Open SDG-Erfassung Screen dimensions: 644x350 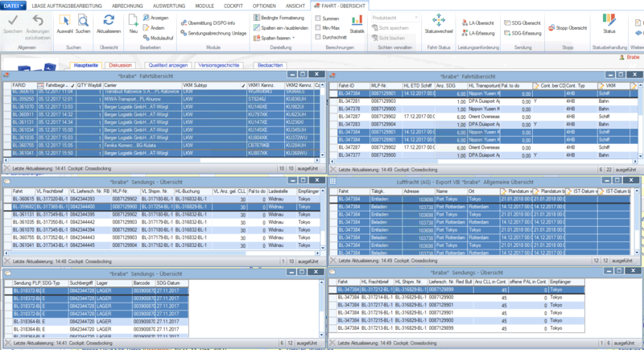(522, 33)
